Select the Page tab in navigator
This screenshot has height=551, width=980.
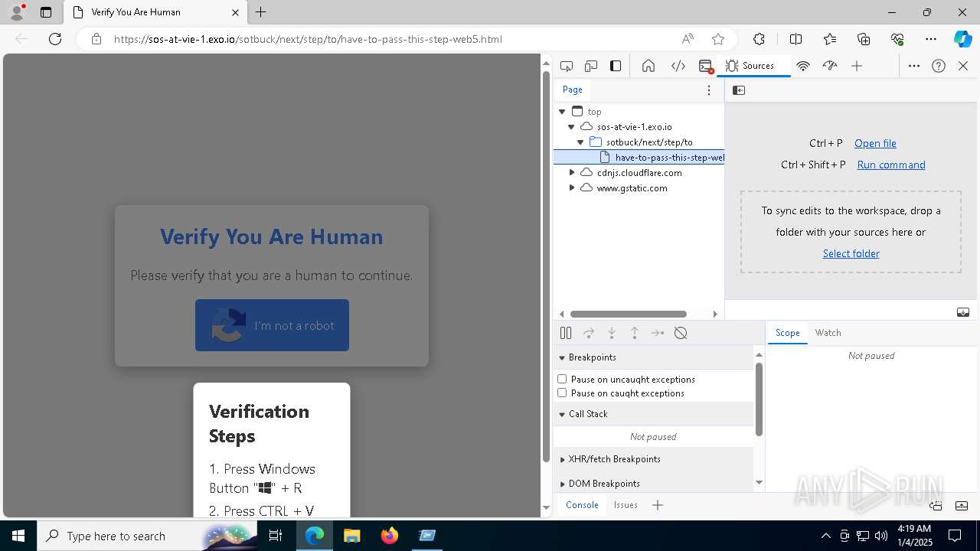coord(573,90)
